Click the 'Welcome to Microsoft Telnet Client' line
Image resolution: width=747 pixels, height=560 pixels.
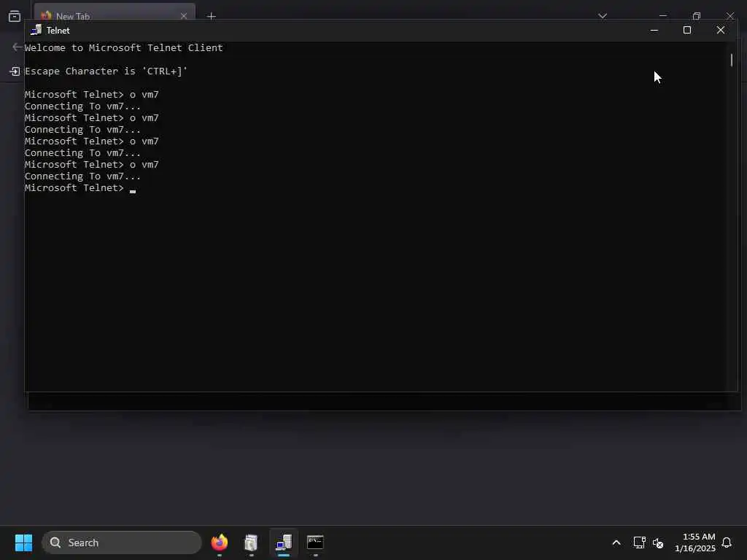pyautogui.click(x=124, y=47)
